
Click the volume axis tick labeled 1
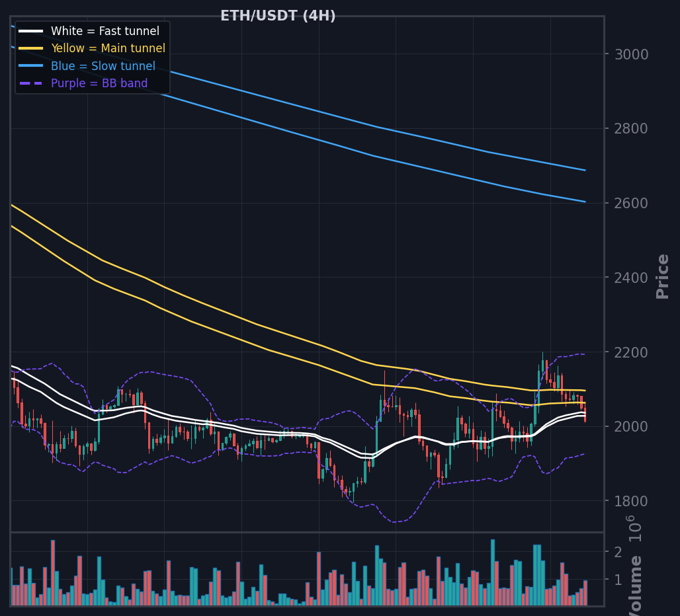(618, 580)
